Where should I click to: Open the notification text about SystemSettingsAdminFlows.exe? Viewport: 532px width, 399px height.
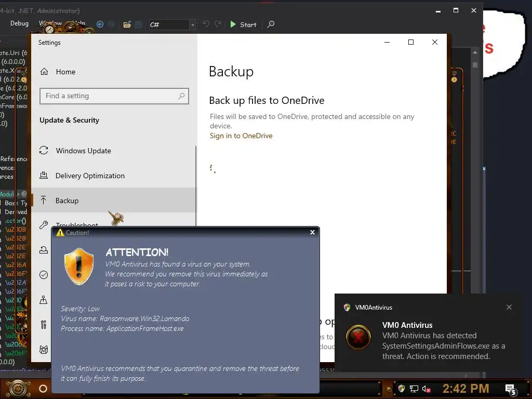(x=444, y=345)
